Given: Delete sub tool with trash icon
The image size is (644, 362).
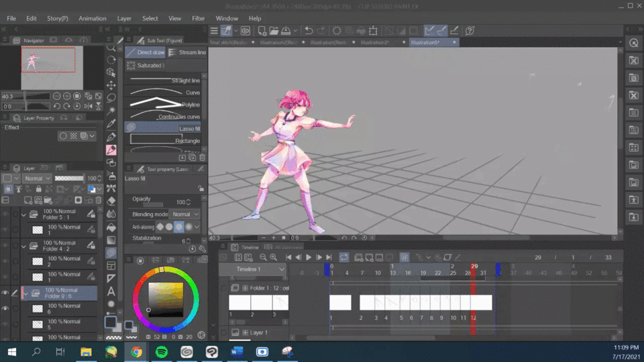Looking at the screenshot, I should click(x=202, y=158).
